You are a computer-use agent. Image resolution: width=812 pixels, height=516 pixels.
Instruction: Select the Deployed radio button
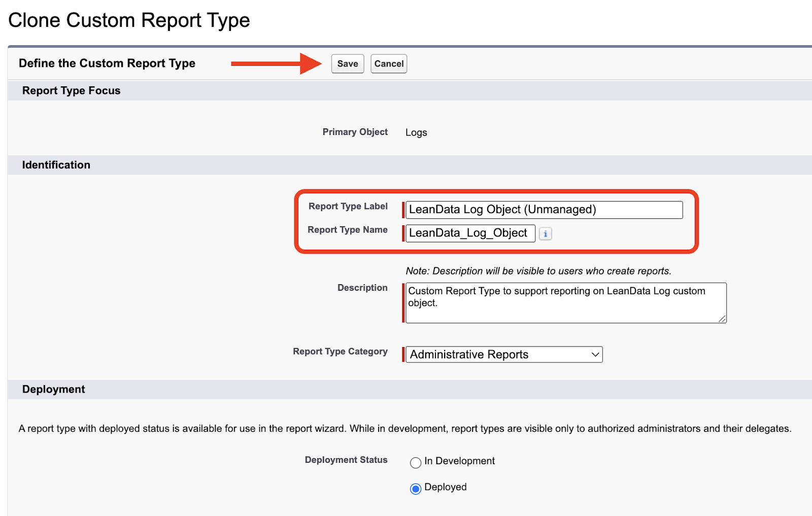tap(416, 489)
